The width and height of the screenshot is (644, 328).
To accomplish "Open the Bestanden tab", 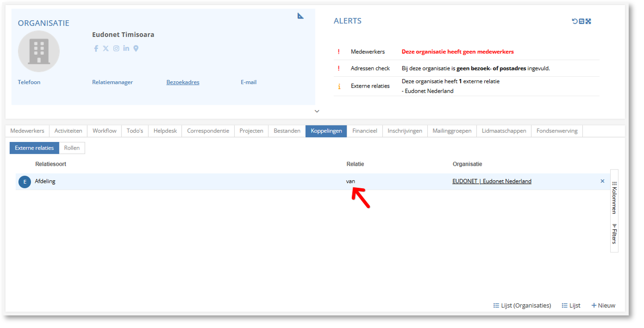I will tap(287, 131).
